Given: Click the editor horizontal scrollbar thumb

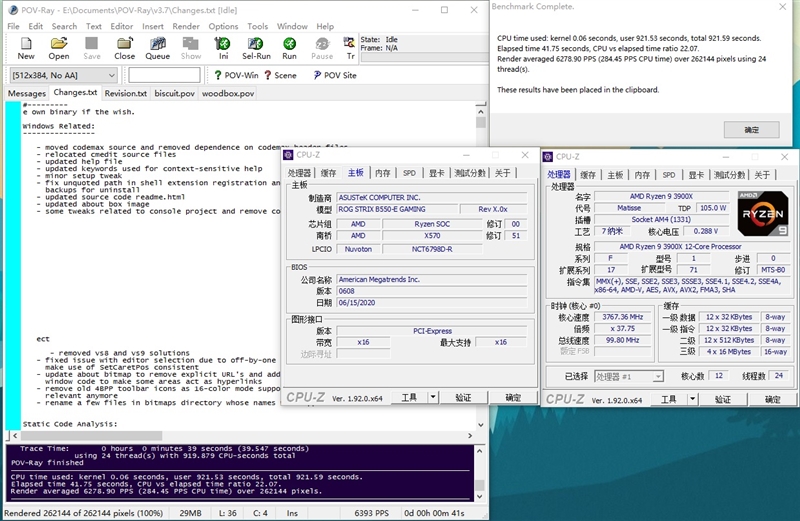Looking at the screenshot, I should pos(91,436).
